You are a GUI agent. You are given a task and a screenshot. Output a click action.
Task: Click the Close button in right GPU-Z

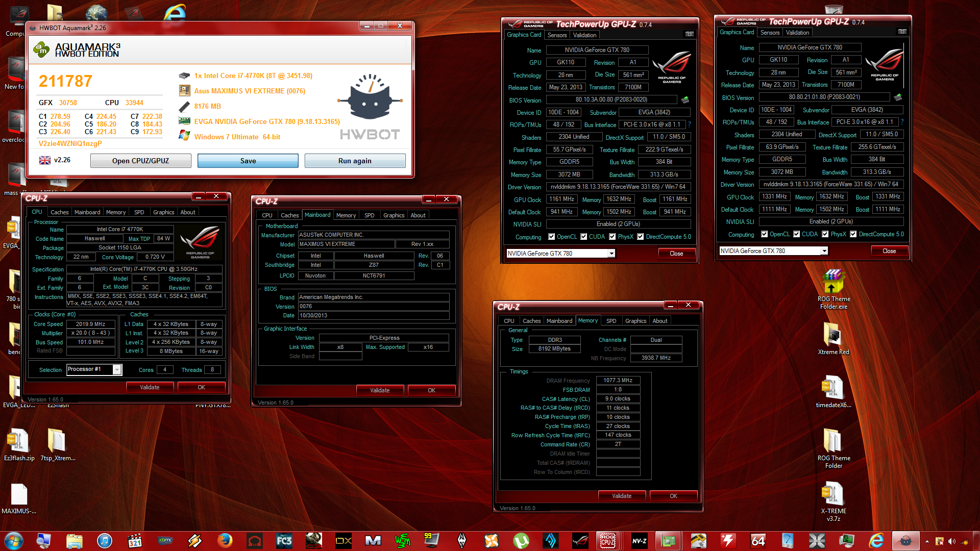click(x=889, y=251)
